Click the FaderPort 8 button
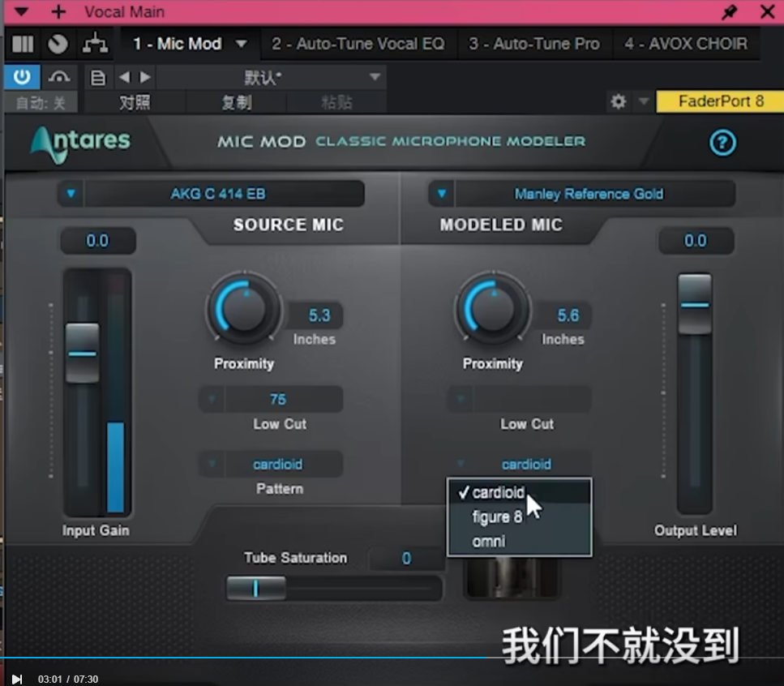The image size is (784, 686). tap(721, 101)
